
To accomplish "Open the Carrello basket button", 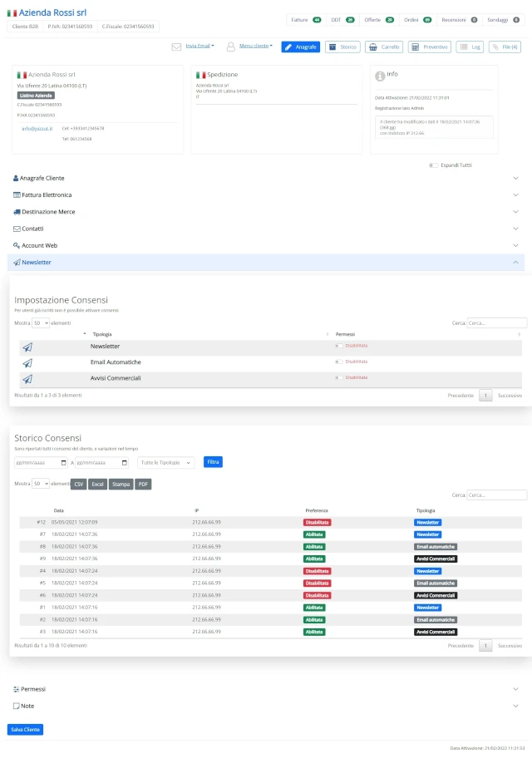I will [x=384, y=47].
